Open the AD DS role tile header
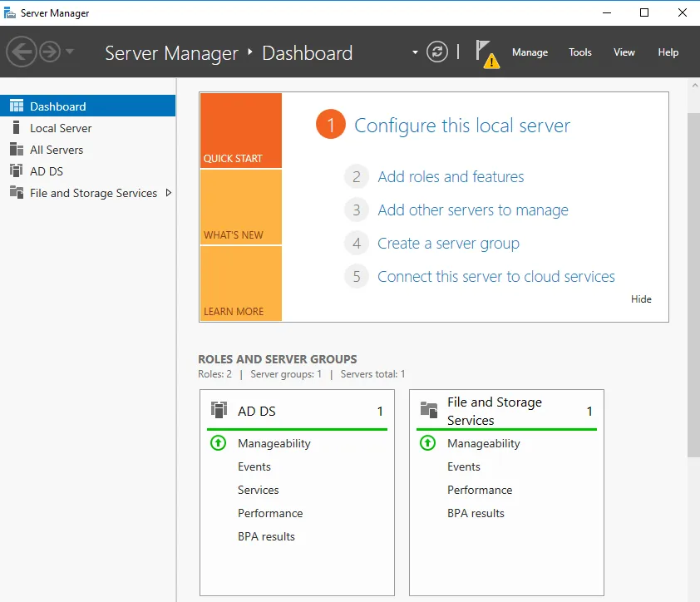 [297, 411]
